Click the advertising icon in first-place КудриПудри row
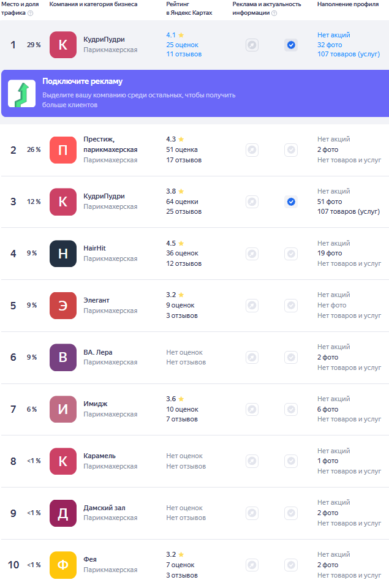The width and height of the screenshot is (389, 588). (252, 45)
